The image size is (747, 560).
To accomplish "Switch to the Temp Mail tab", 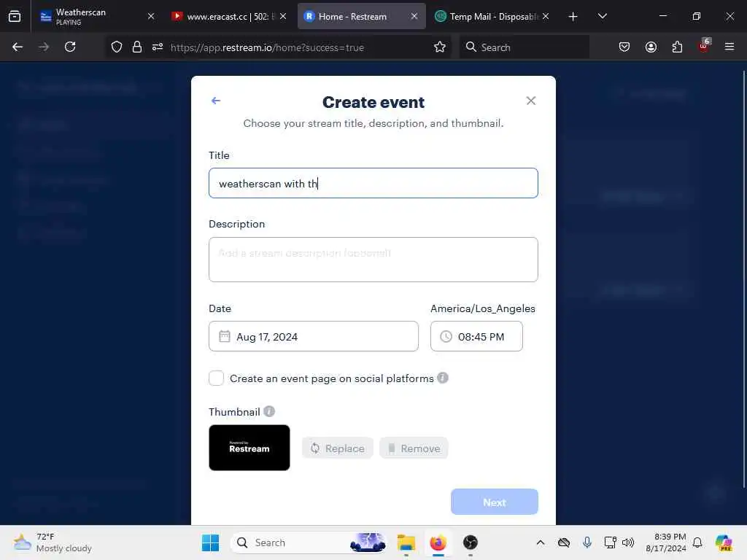I will coord(487,16).
